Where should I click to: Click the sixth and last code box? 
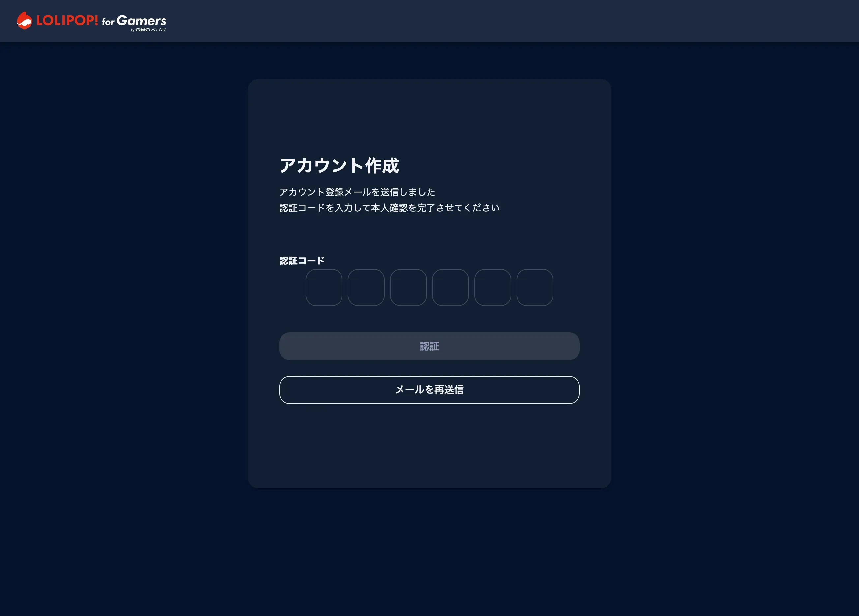535,288
